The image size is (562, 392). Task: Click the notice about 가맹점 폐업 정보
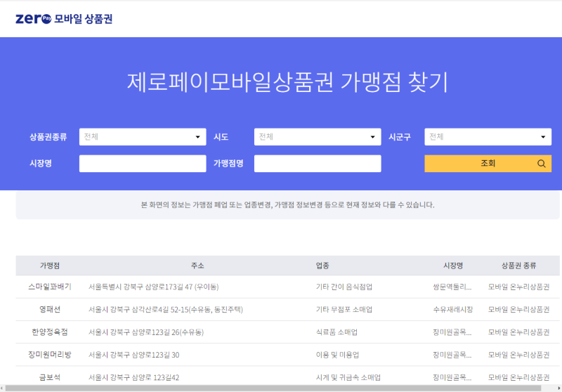[x=287, y=204]
